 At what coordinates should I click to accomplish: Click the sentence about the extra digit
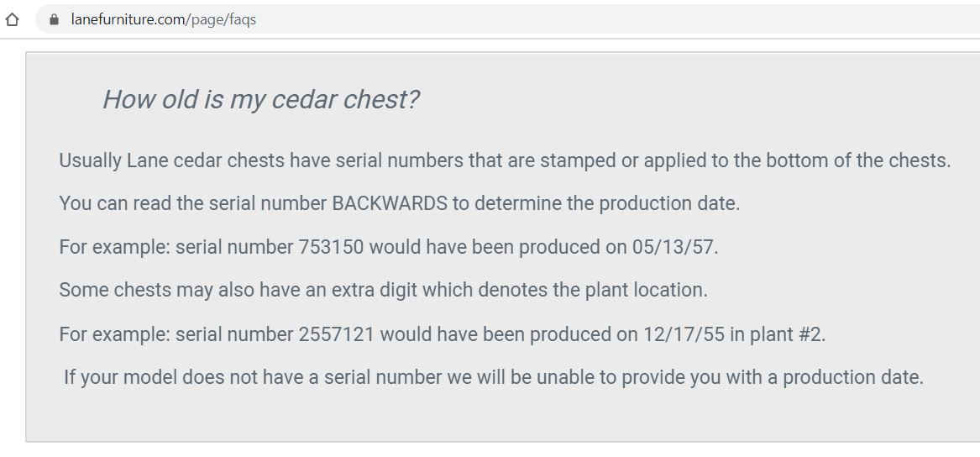click(383, 290)
